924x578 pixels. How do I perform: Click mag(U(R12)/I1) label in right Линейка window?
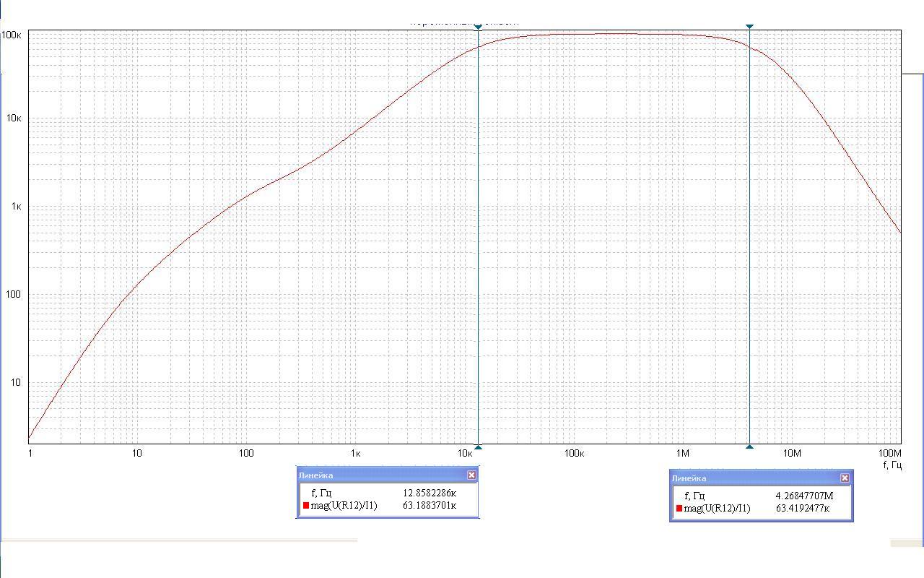pos(717,509)
